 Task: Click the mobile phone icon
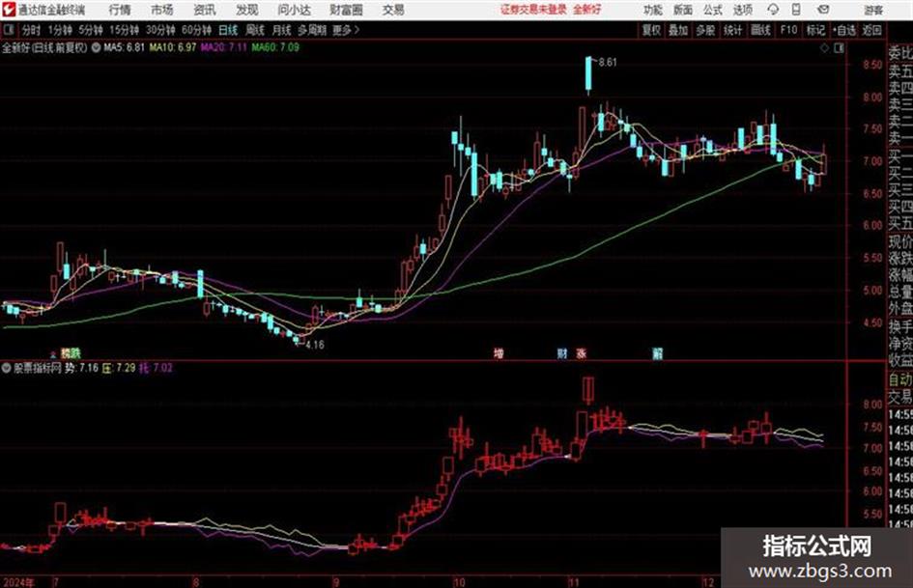[x=796, y=10]
